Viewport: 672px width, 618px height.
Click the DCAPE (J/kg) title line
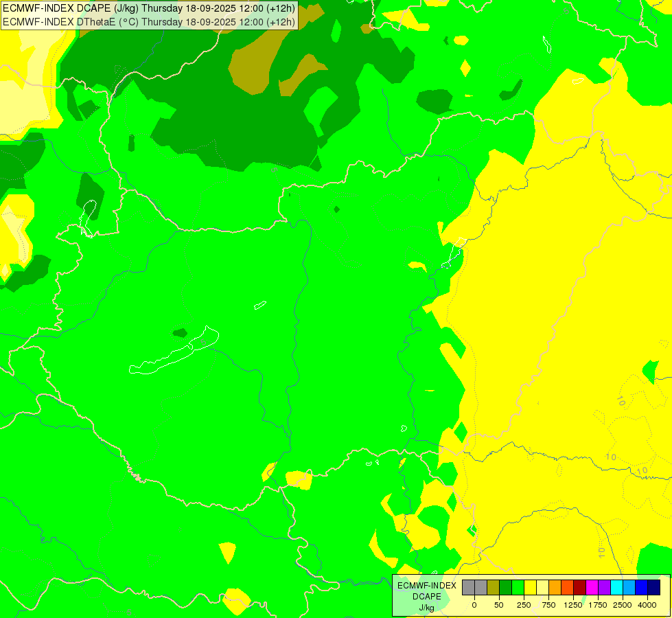point(149,8)
